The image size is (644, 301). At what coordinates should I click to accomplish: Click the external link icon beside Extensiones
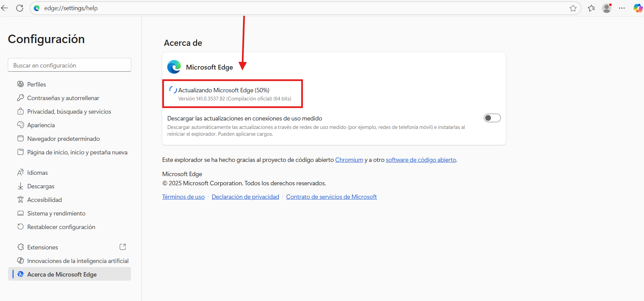pyautogui.click(x=123, y=247)
